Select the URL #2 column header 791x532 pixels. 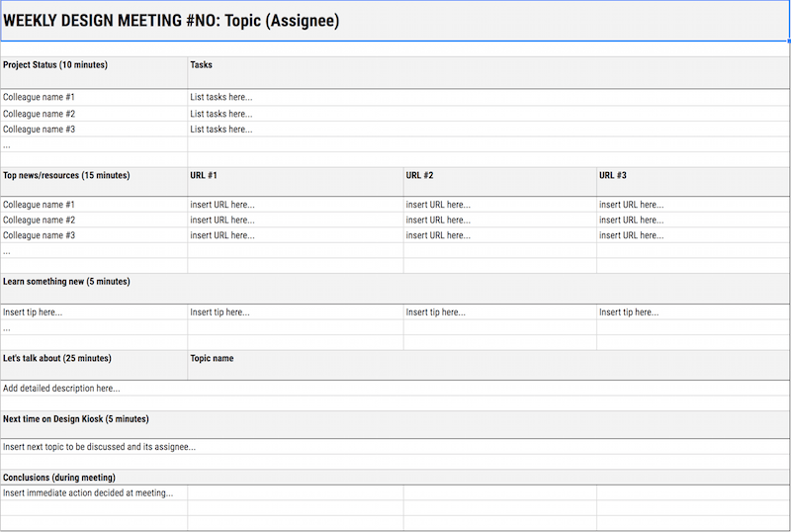(419, 175)
